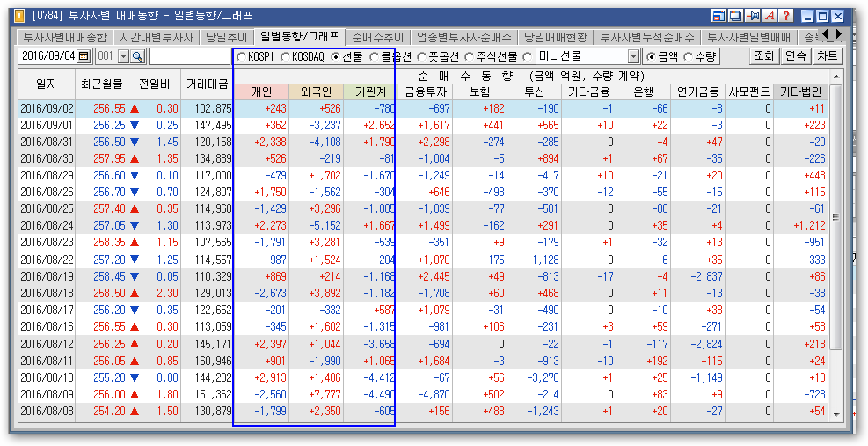Click the 2016/08/24 date cell
868x446 pixels.
pyautogui.click(x=47, y=226)
